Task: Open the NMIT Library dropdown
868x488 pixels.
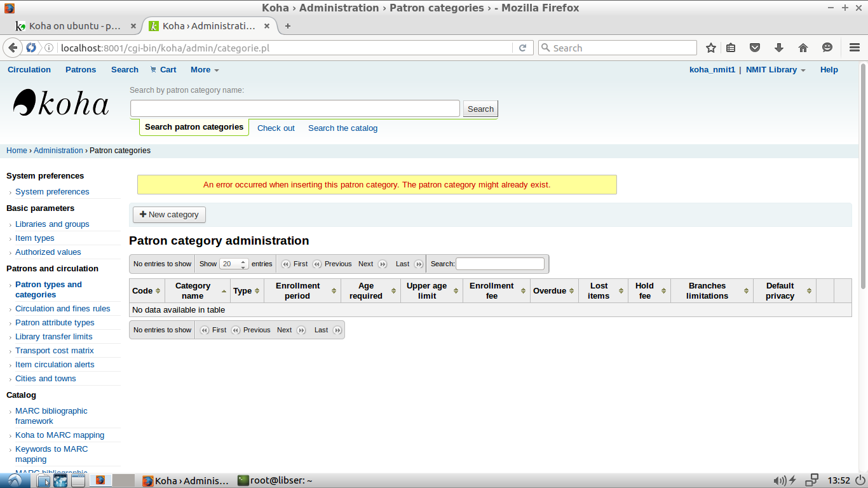Action: [775, 70]
